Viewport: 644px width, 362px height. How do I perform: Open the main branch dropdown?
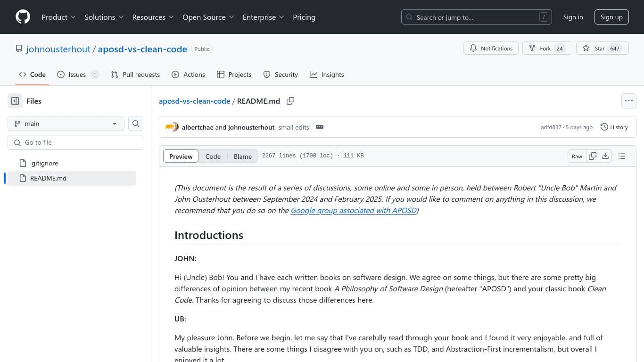pyautogui.click(x=66, y=123)
